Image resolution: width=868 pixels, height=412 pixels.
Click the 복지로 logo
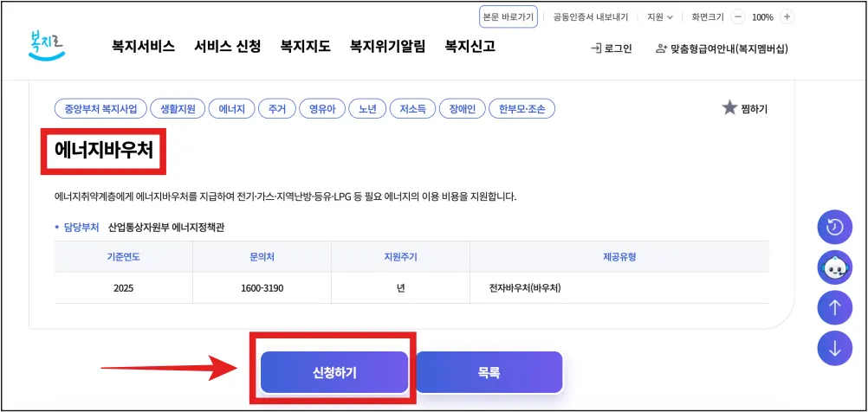[x=47, y=47]
